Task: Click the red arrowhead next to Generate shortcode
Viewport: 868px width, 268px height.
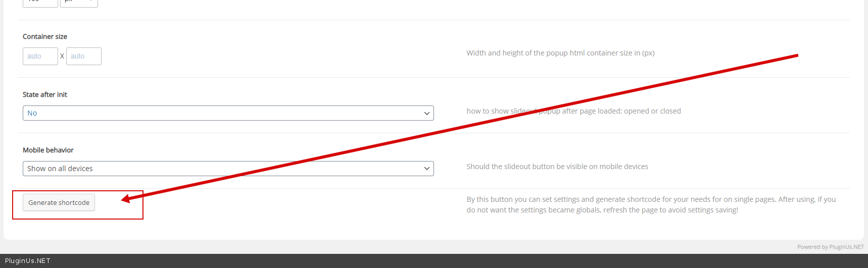Action: coord(126,199)
